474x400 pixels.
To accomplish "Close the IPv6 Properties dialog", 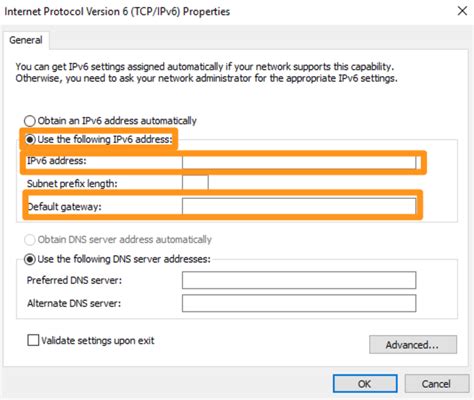I will pos(462,11).
